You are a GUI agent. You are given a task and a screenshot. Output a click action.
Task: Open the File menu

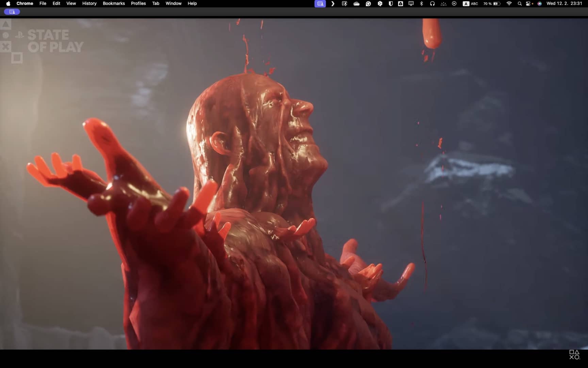43,3
